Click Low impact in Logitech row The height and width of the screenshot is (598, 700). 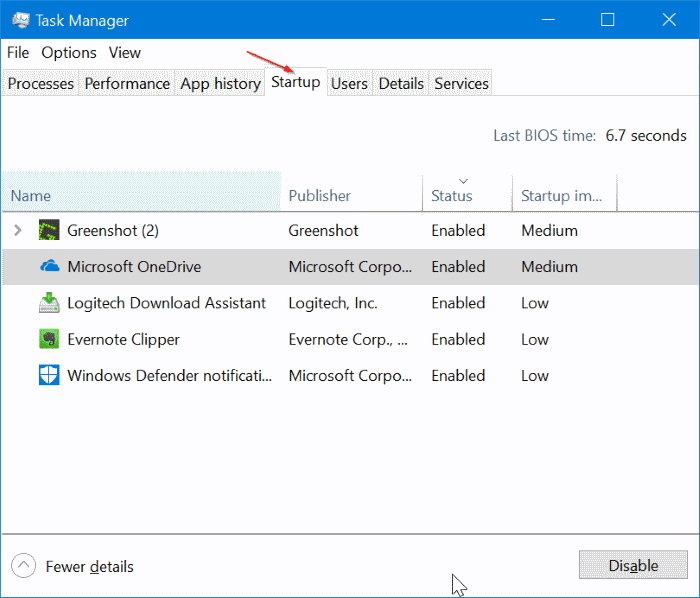tap(535, 303)
